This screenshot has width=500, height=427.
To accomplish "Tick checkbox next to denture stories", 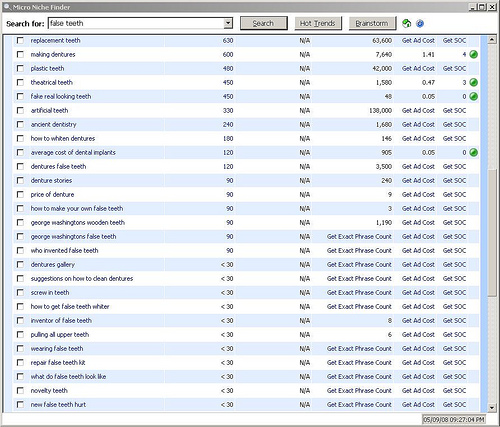I will click(x=20, y=180).
